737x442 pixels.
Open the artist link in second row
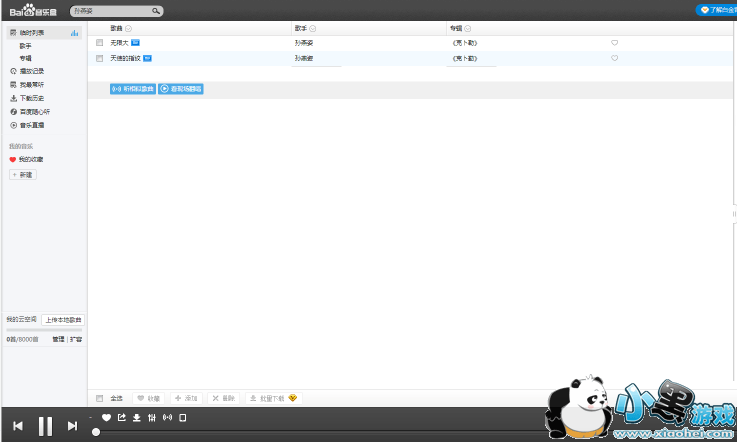click(304, 58)
